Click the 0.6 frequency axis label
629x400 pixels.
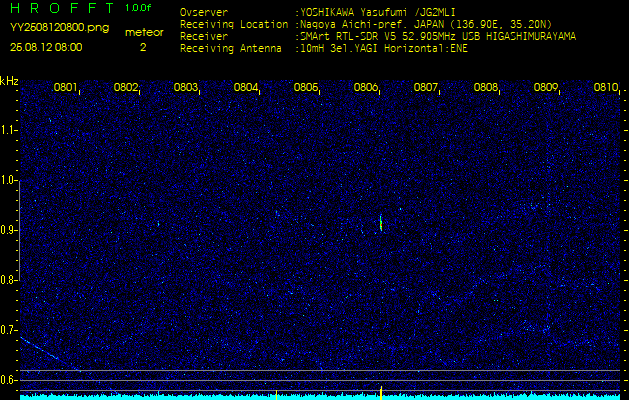pos(8,380)
